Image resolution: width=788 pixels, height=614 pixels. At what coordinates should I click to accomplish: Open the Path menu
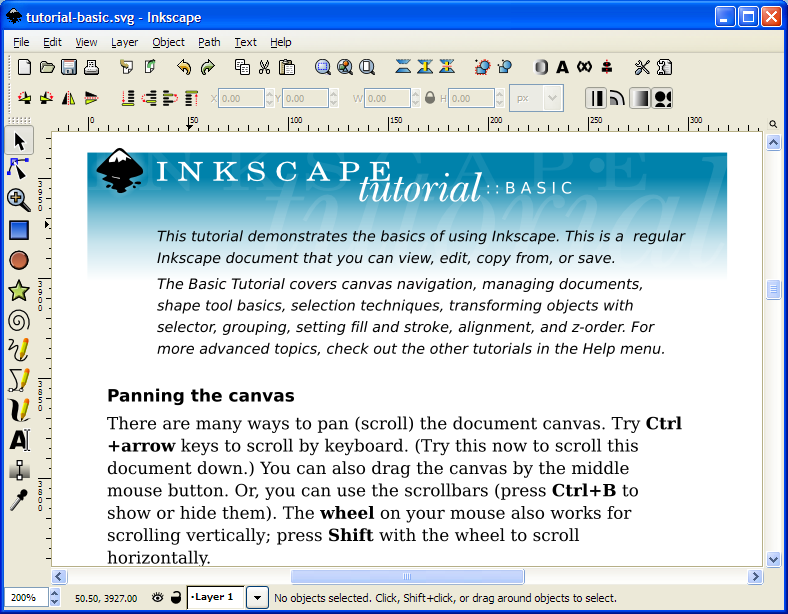point(209,42)
